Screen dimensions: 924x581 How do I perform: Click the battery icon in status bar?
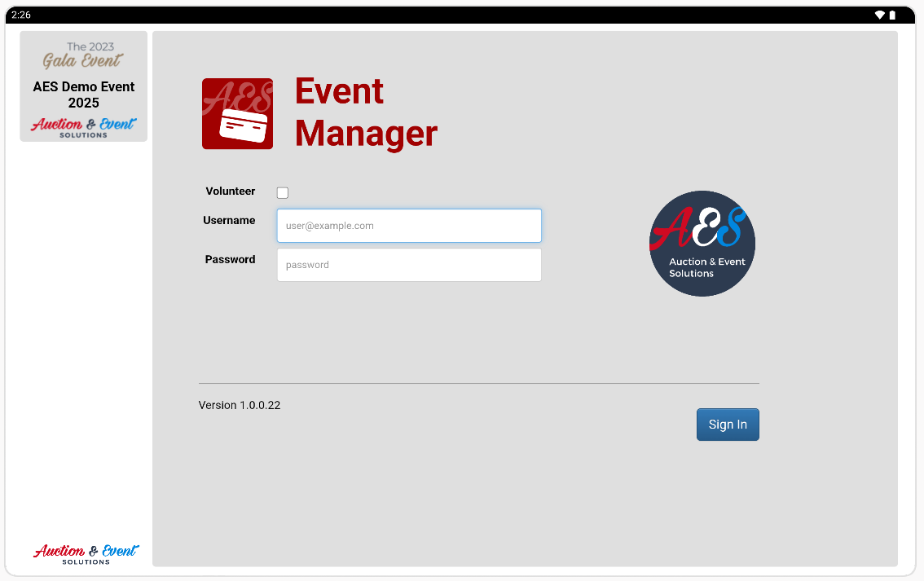892,15
